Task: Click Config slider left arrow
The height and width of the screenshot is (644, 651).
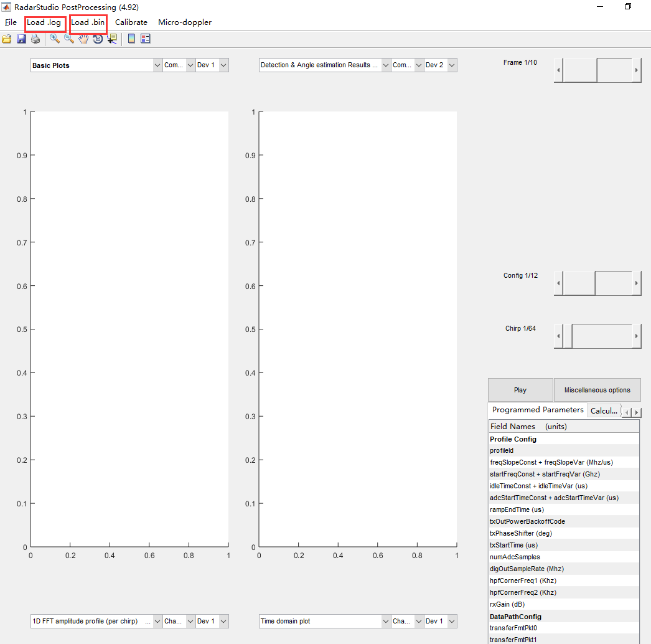Action: 558,283
